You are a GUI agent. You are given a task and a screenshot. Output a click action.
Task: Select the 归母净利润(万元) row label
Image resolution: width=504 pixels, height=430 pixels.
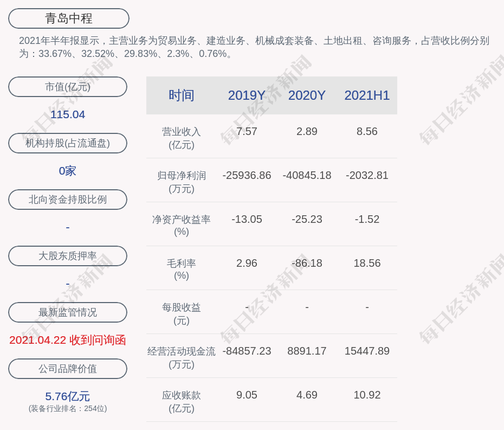pos(182,182)
